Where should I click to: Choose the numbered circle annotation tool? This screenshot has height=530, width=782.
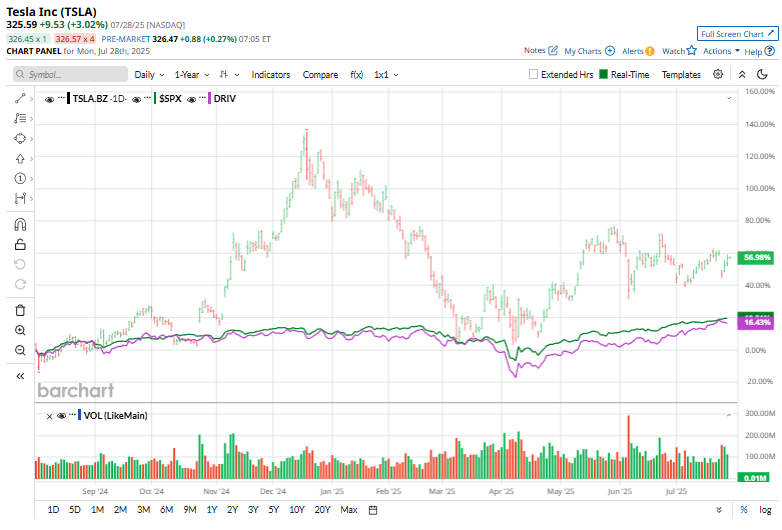coord(20,178)
